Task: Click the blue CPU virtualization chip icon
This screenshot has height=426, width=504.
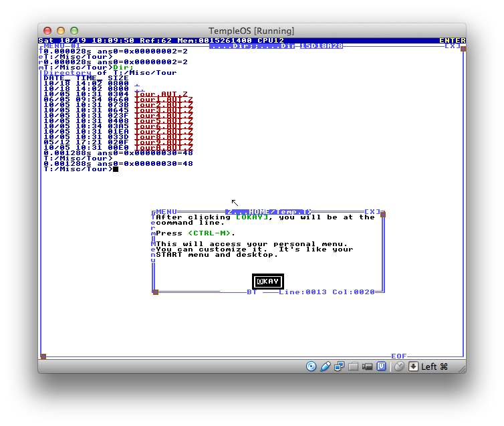Action: [381, 366]
